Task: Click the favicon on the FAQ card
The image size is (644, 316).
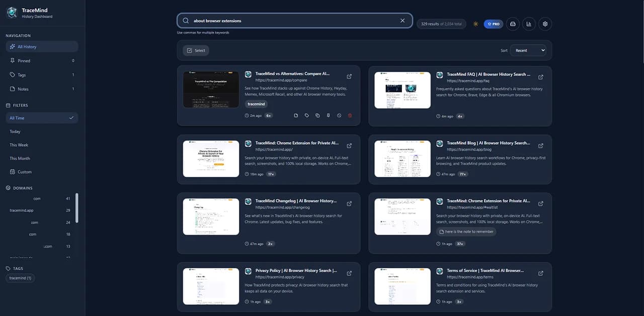Action: tap(440, 75)
